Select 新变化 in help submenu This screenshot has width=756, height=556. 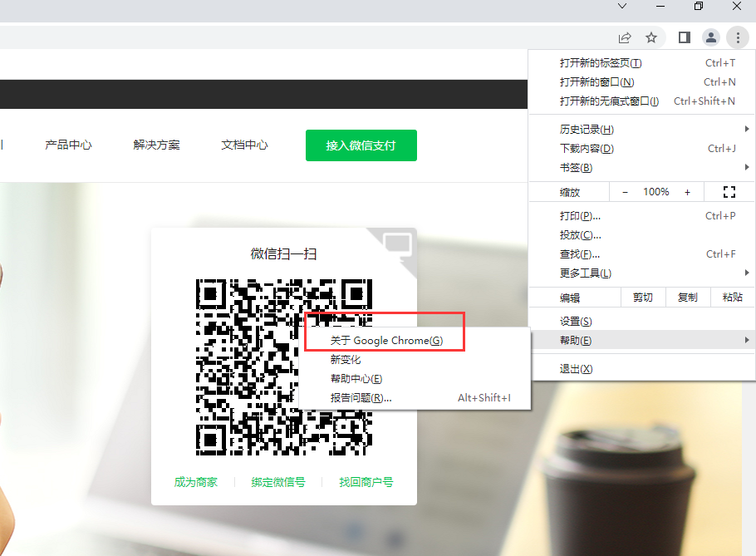tap(415, 359)
